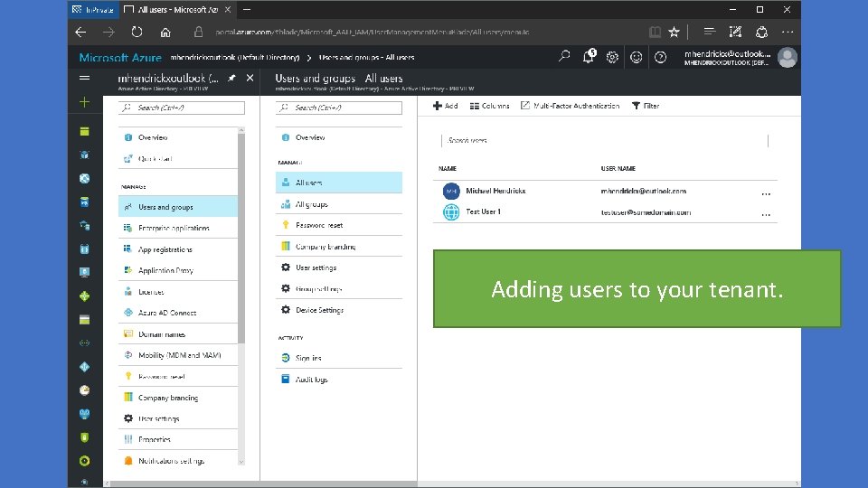
Task: Open Domain names
Action: [178, 334]
